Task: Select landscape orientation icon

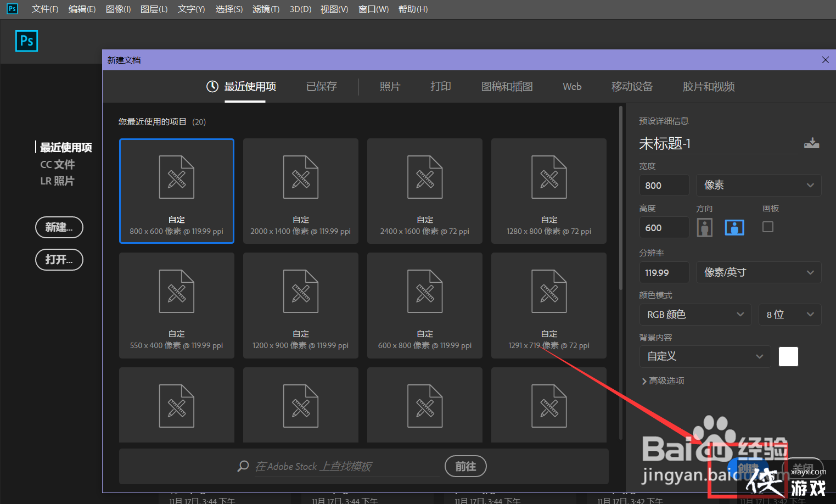Action: tap(734, 227)
